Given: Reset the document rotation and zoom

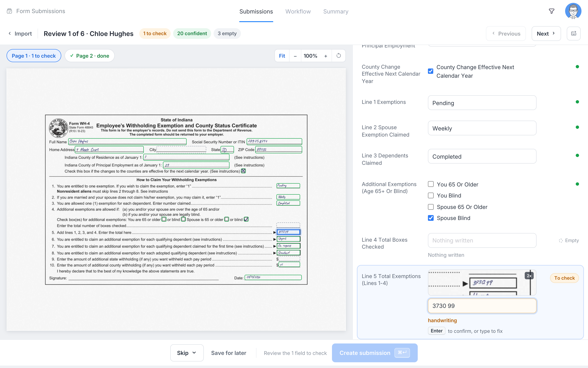Looking at the screenshot, I should pyautogui.click(x=339, y=56).
